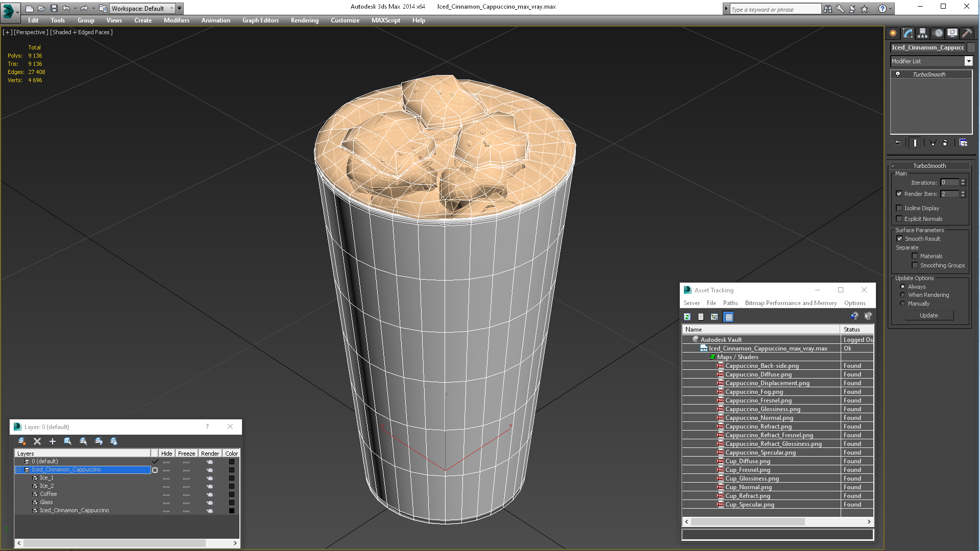Click the Paths tab in Asset Tracking

click(730, 303)
